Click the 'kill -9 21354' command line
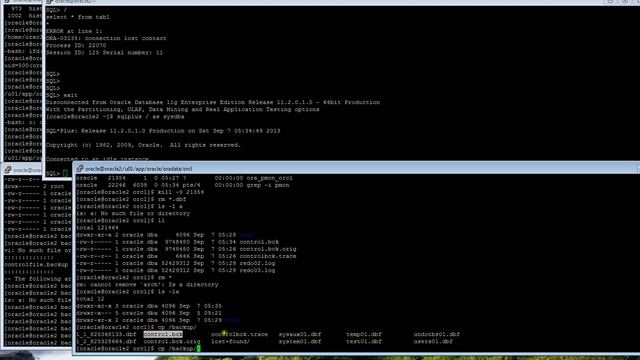This screenshot has height=360, width=640. 140,192
